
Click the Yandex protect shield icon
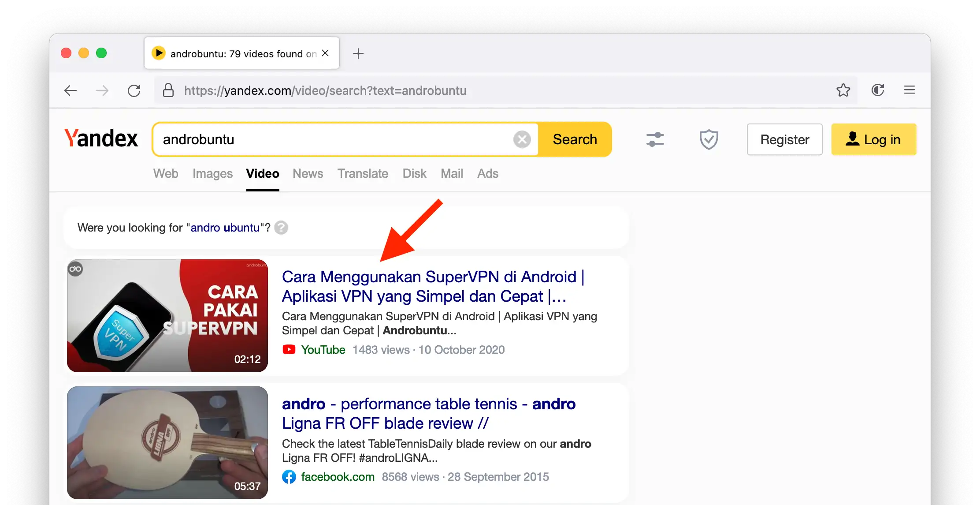[x=709, y=139]
